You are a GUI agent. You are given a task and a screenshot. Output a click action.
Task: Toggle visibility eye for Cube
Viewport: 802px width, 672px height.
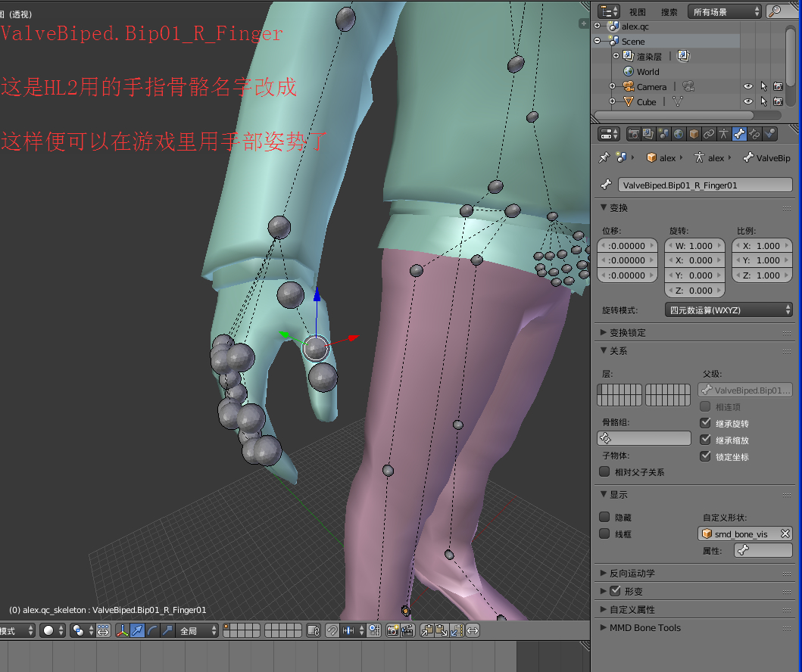747,101
